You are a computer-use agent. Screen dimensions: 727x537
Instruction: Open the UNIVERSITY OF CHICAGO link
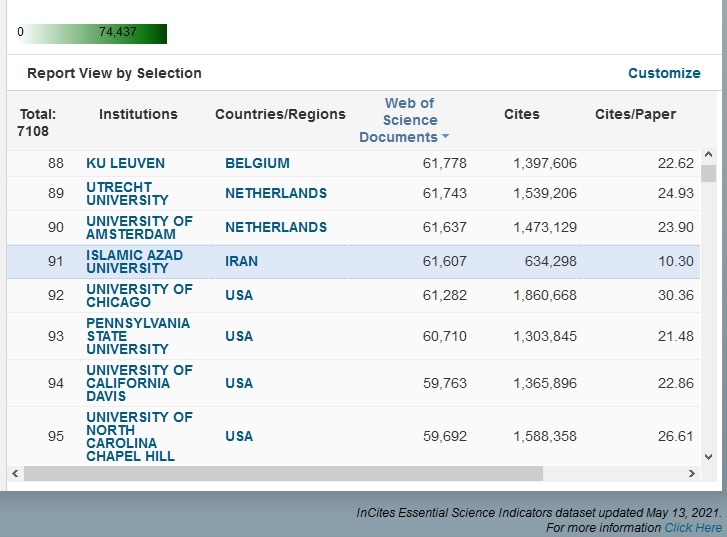tap(139, 295)
